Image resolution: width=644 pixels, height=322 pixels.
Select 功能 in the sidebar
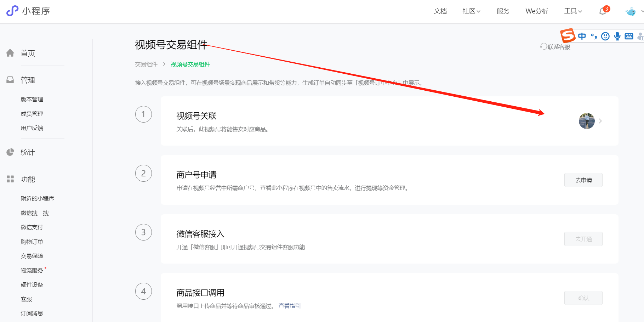[28, 179]
